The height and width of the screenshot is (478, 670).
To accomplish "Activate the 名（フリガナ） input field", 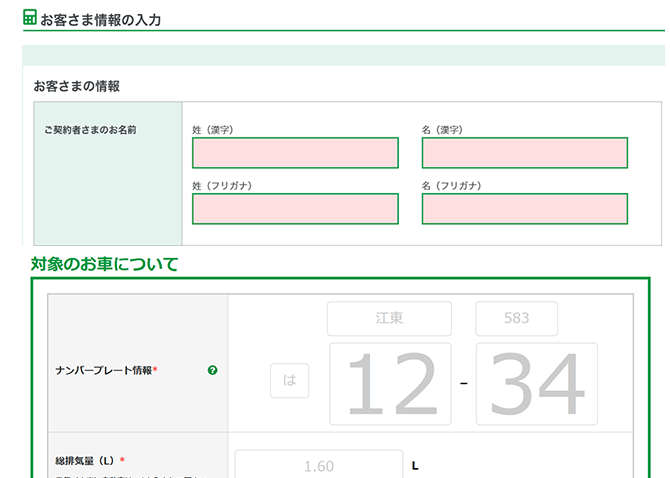I will pyautogui.click(x=524, y=209).
